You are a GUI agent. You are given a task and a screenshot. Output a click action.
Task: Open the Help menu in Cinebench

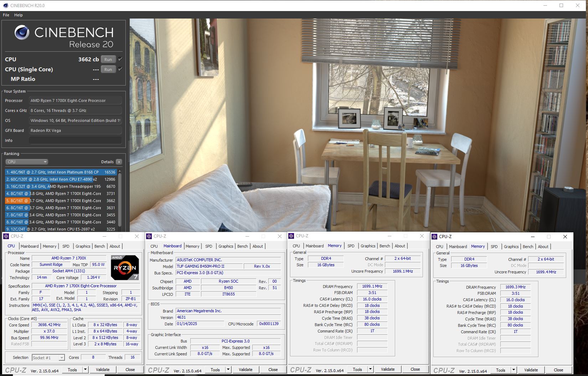pos(19,15)
